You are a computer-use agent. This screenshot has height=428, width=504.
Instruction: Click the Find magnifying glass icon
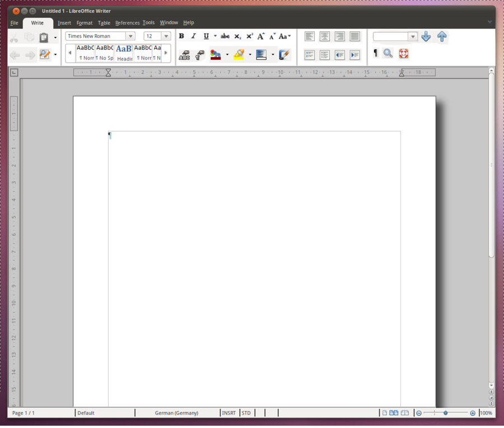point(388,53)
